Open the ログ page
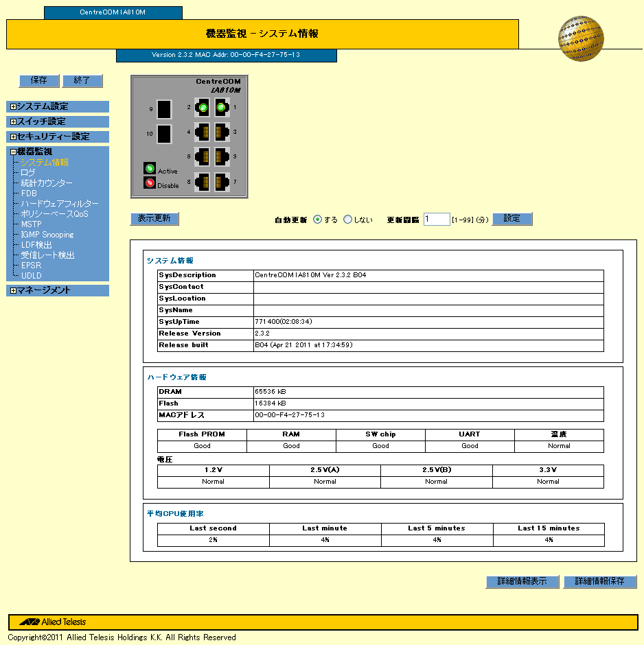 pyautogui.click(x=28, y=173)
